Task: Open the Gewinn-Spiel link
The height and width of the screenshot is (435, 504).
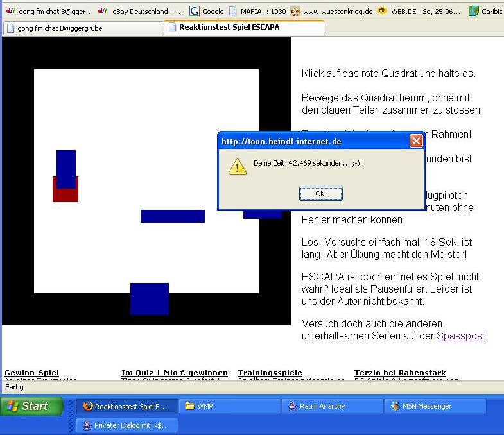Action: pos(31,373)
